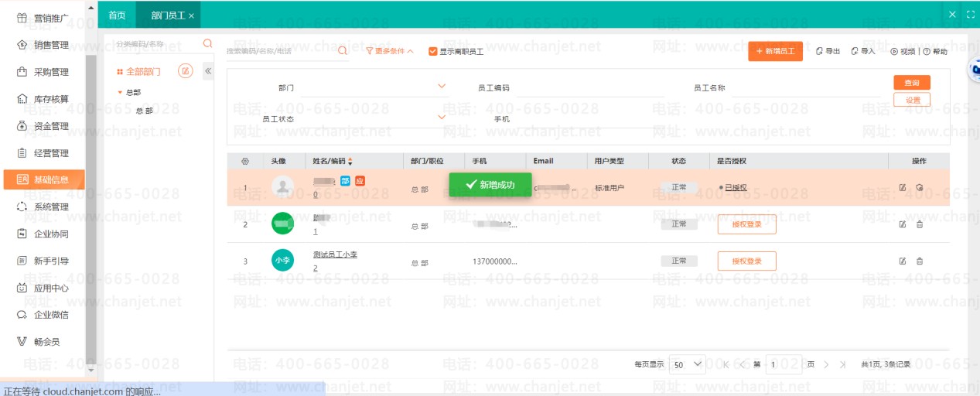Screen dimensions: 980x396
Task: Focus the 员工名称 filter field
Action: point(805,88)
